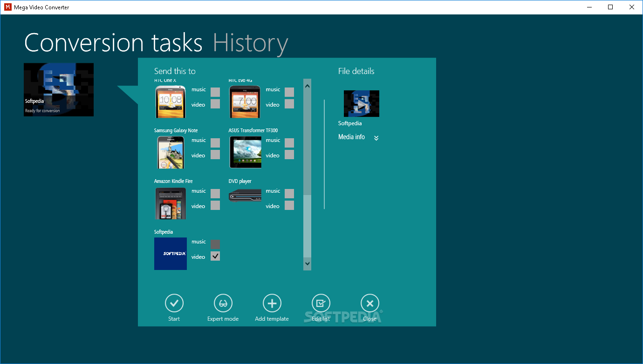The width and height of the screenshot is (643, 364).
Task: Click the DVD player label
Action: tap(240, 181)
